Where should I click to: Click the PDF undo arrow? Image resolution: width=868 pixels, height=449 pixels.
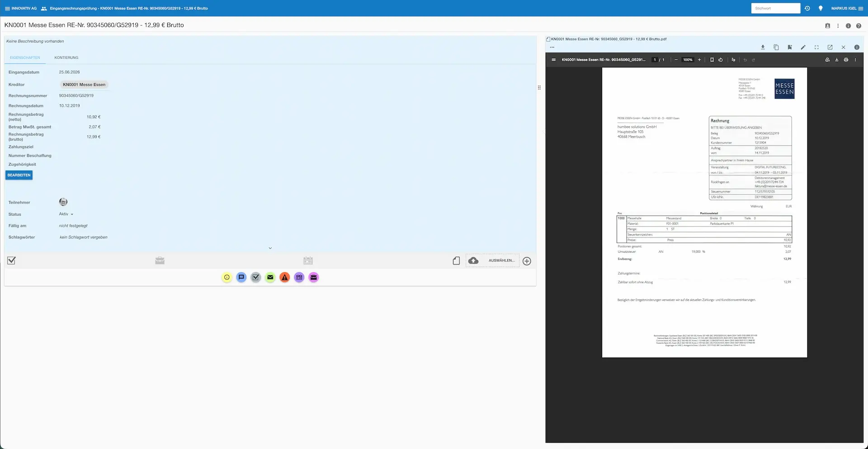[x=745, y=60]
